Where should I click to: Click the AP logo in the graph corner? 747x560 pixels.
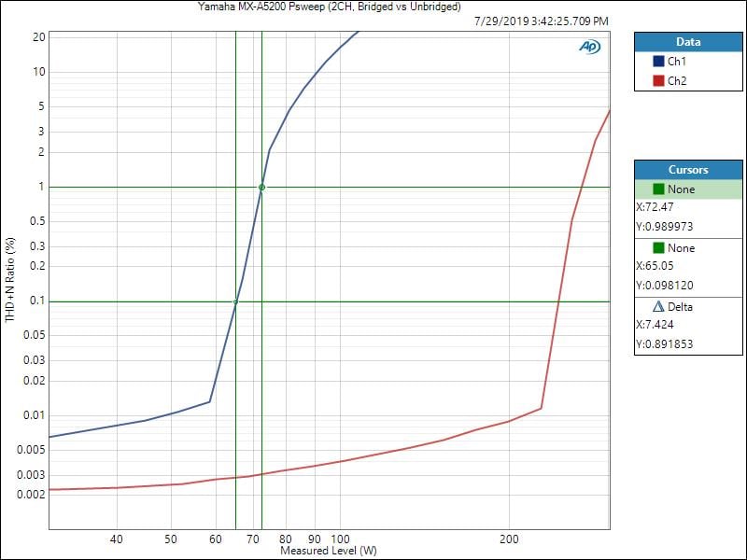(x=589, y=47)
